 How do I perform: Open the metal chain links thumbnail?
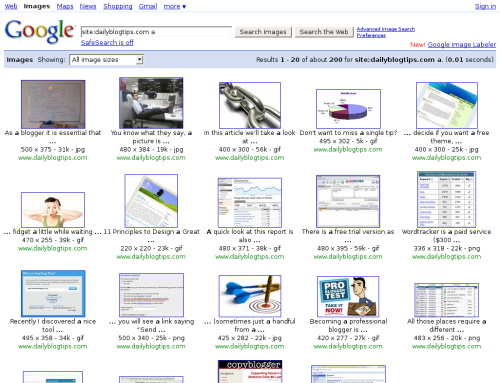tap(250, 105)
